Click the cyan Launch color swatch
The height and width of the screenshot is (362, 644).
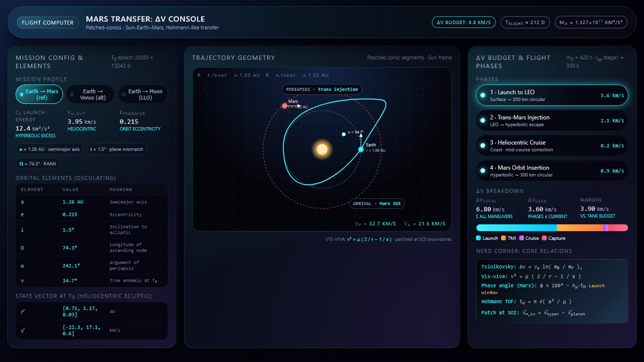(478, 238)
